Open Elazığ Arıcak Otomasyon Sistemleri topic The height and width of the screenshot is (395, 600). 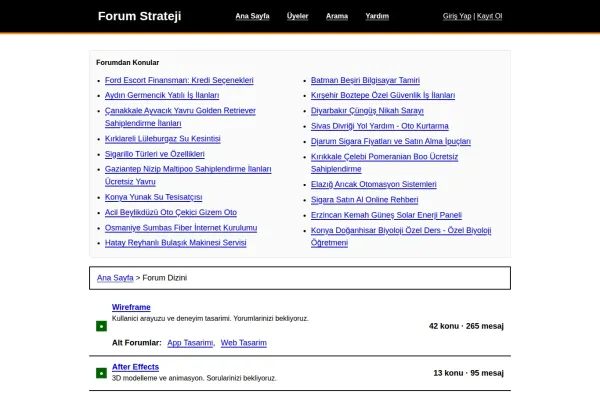373,184
